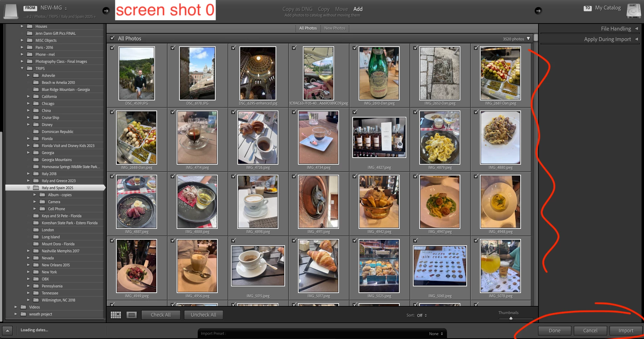Screen dimensions: 644x339
Task: Click the Paris - 2016 folder icon
Action: point(30,47)
